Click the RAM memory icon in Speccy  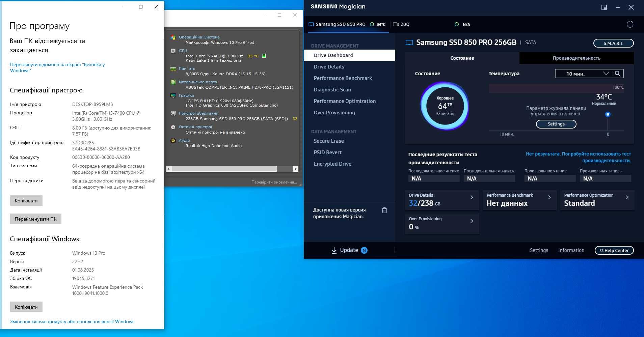(x=173, y=68)
